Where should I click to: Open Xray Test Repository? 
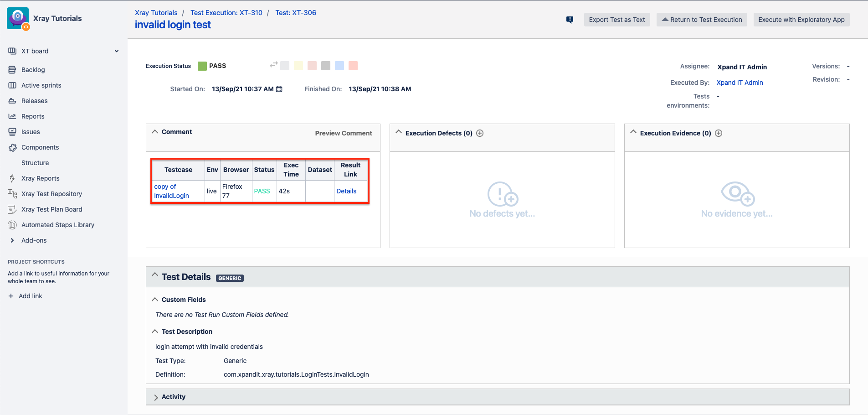click(x=52, y=194)
